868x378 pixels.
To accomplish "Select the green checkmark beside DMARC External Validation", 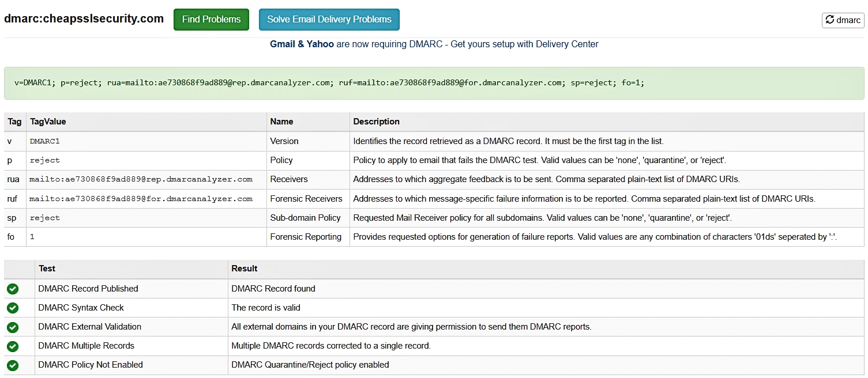I will coord(13,327).
